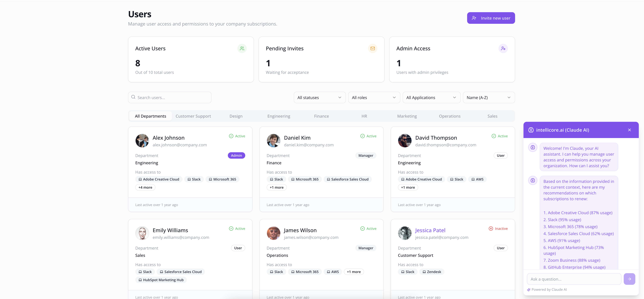
Task: Open the All statuses dropdown
Action: (x=319, y=98)
